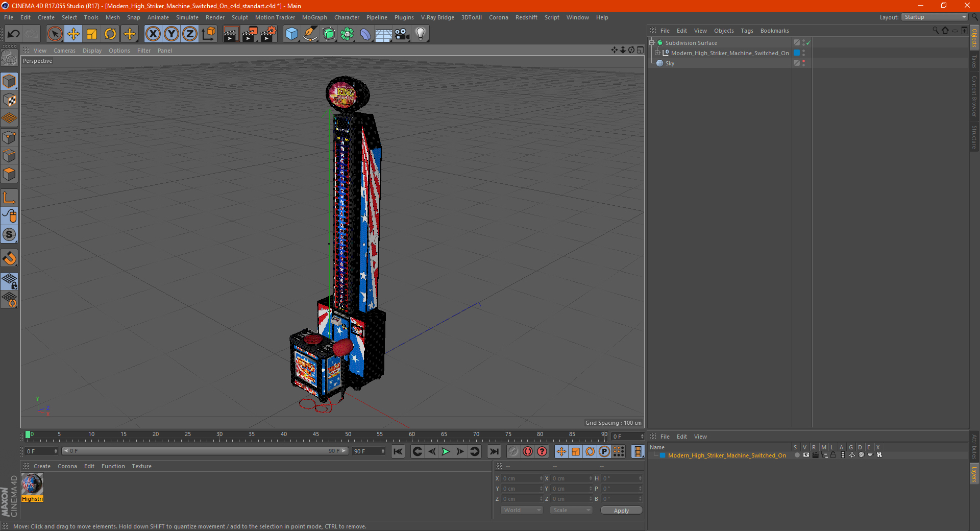This screenshot has height=531, width=980.
Task: Open the Attributes side tab
Action: (x=974, y=447)
